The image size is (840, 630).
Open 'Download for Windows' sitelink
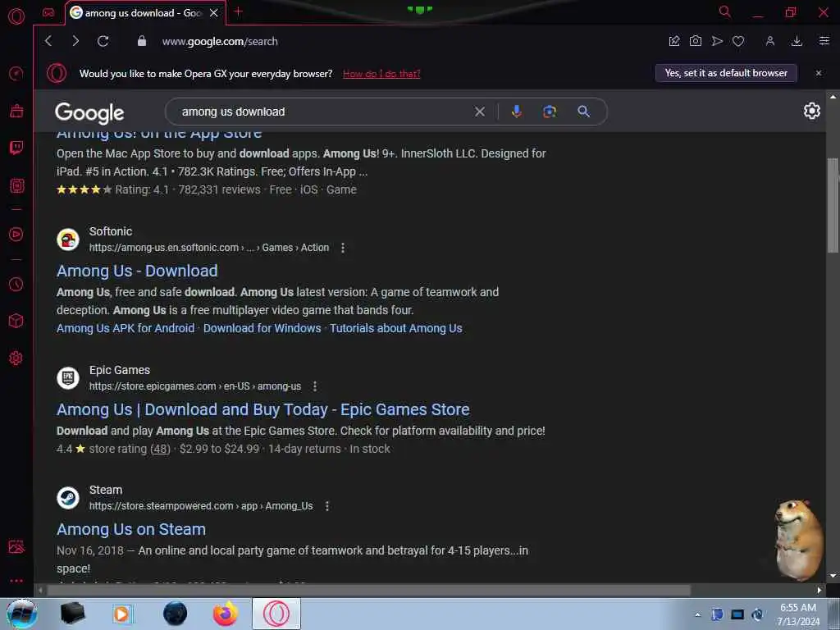262,328
